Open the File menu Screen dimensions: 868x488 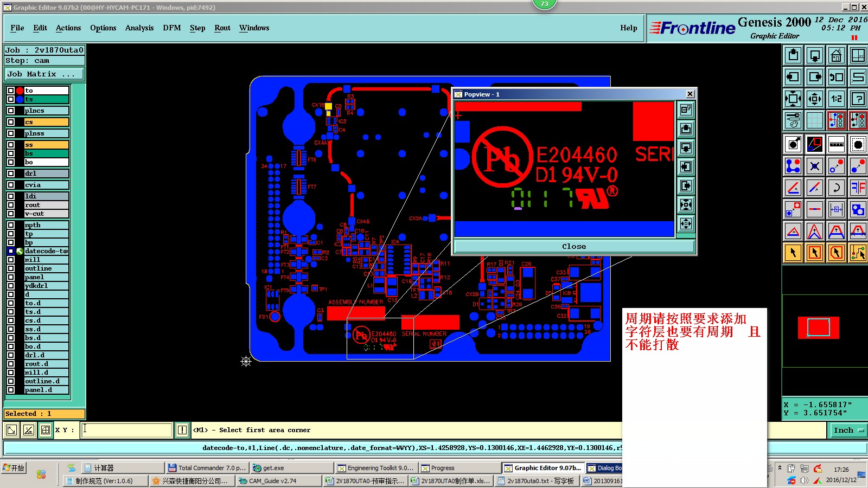click(x=17, y=28)
